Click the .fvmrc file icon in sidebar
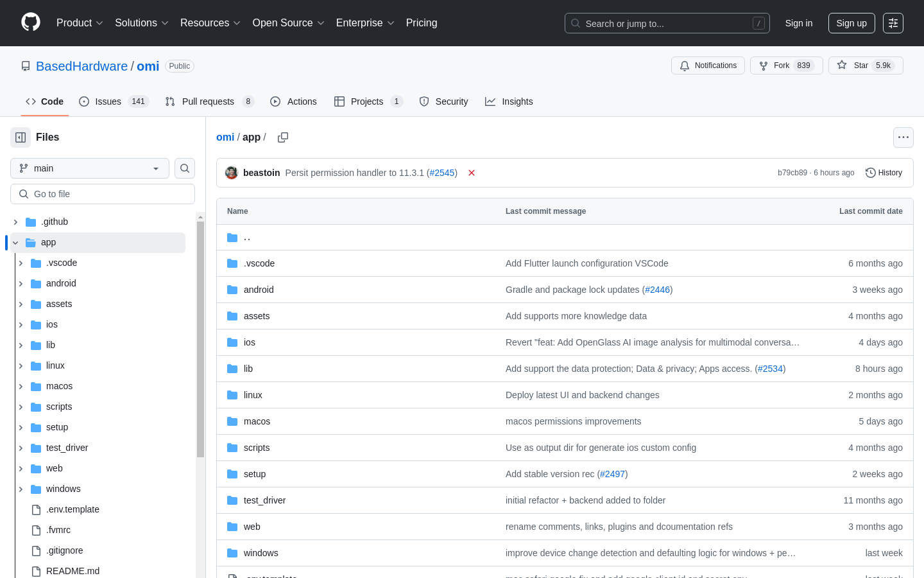924x578 pixels. coord(36,530)
